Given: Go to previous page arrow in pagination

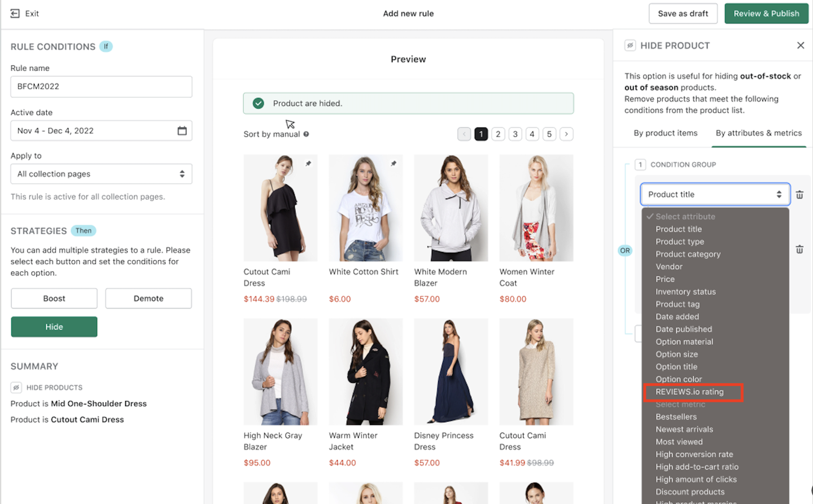Looking at the screenshot, I should (464, 134).
